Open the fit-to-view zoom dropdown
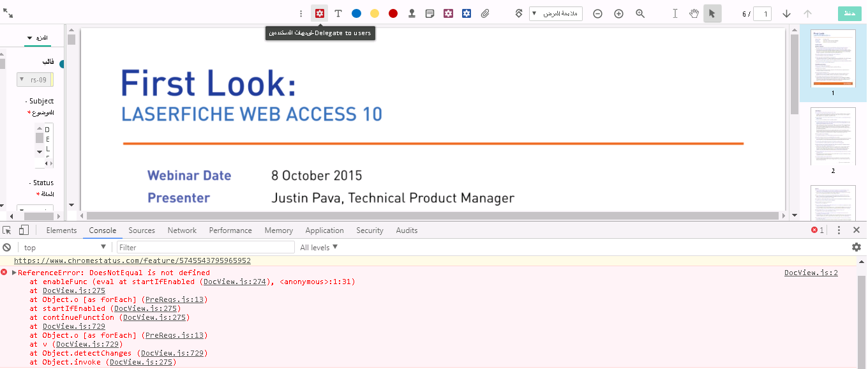 pos(556,13)
